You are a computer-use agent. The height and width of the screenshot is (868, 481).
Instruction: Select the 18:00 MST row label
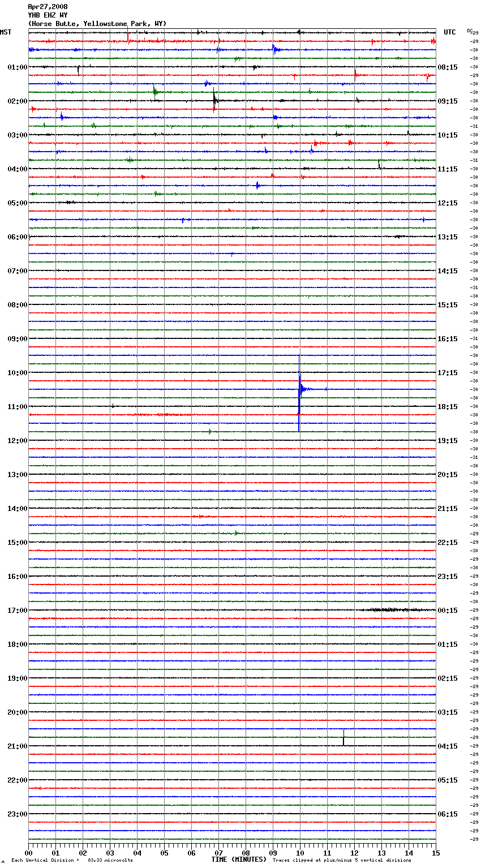pyautogui.click(x=18, y=644)
